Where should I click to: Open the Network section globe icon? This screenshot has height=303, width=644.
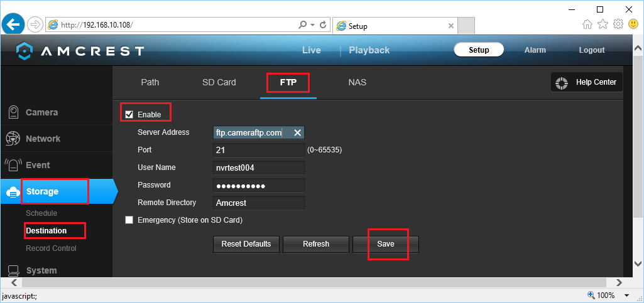(13, 139)
